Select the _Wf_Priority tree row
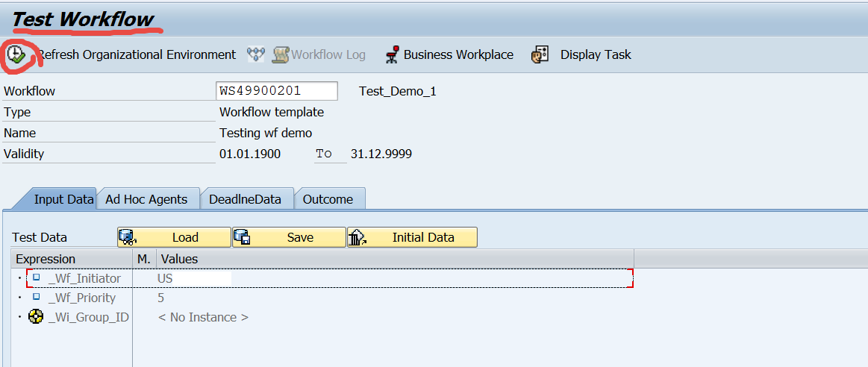868x367 pixels. click(x=329, y=298)
